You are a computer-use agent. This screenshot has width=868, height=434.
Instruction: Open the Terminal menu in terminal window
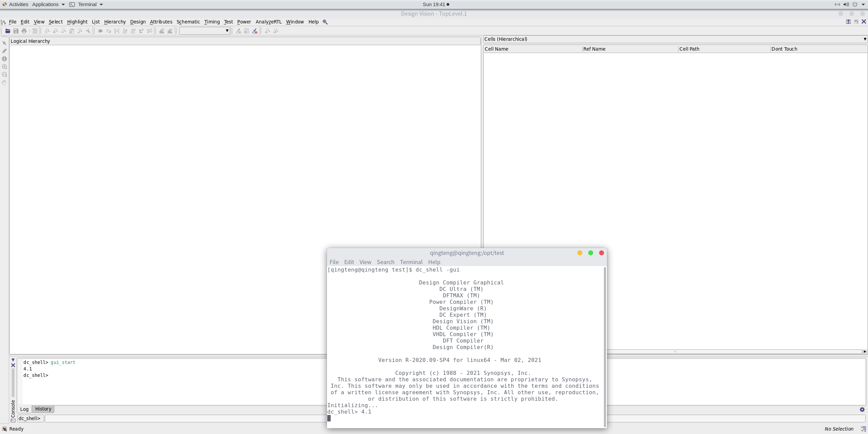coord(411,262)
